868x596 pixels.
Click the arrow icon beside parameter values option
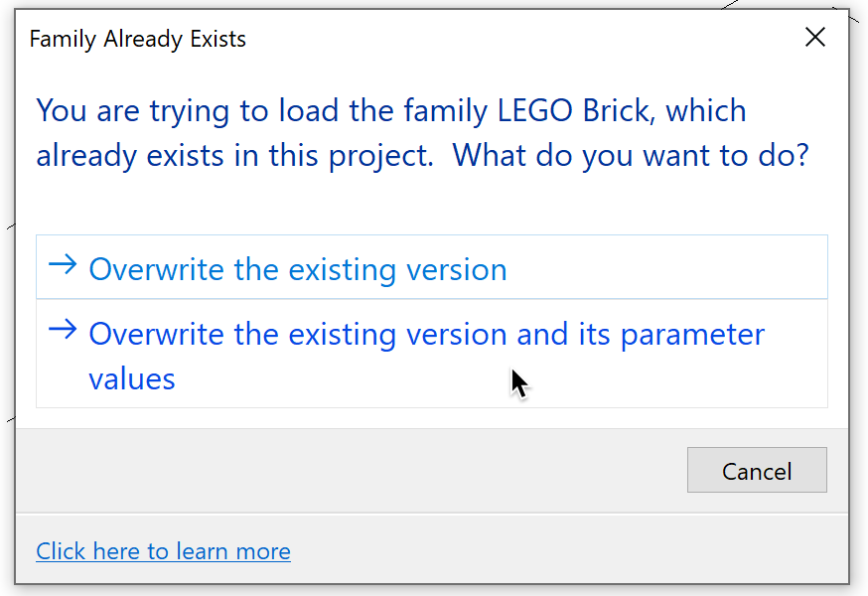(x=63, y=331)
